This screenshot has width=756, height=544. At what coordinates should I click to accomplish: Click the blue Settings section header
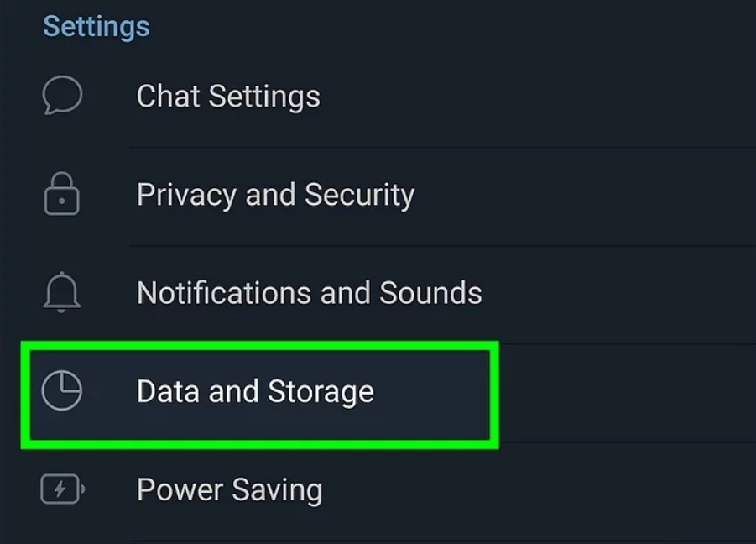coord(96,26)
